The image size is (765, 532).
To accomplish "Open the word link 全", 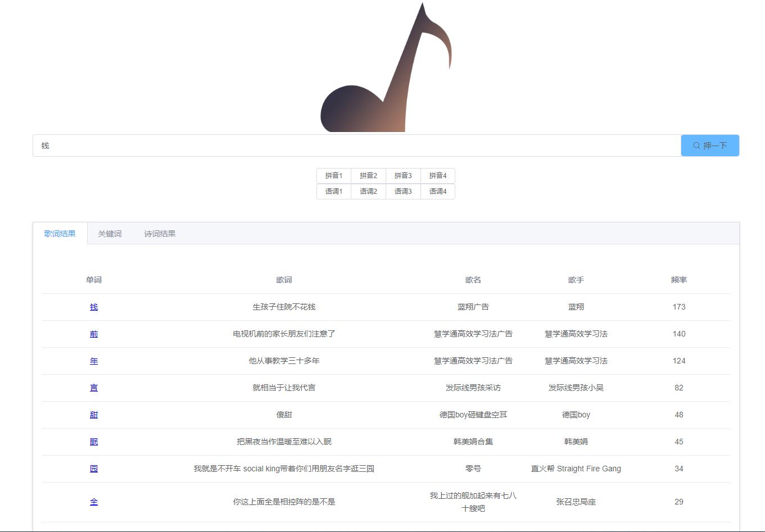I will (x=93, y=502).
